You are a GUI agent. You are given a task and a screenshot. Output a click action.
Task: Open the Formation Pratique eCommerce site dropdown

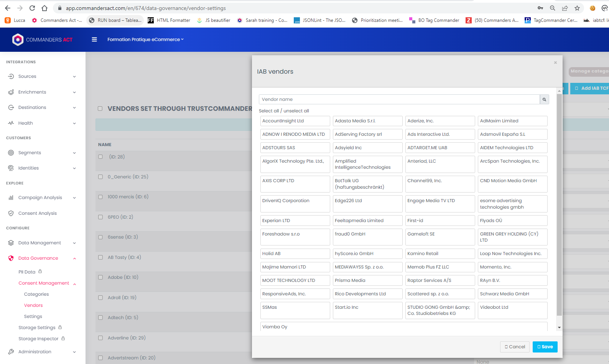[145, 40]
